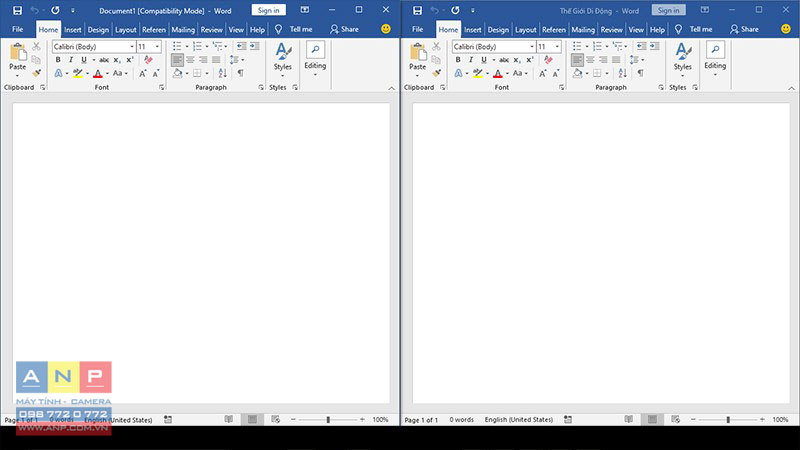
Task: Click Clear Formatting eraser in left window
Action: [148, 60]
